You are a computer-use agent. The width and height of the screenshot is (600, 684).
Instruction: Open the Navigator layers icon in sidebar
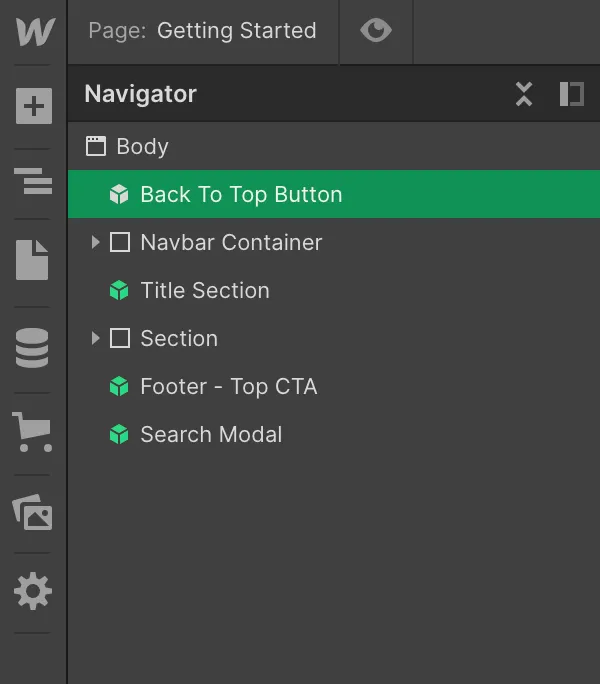pos(33,182)
